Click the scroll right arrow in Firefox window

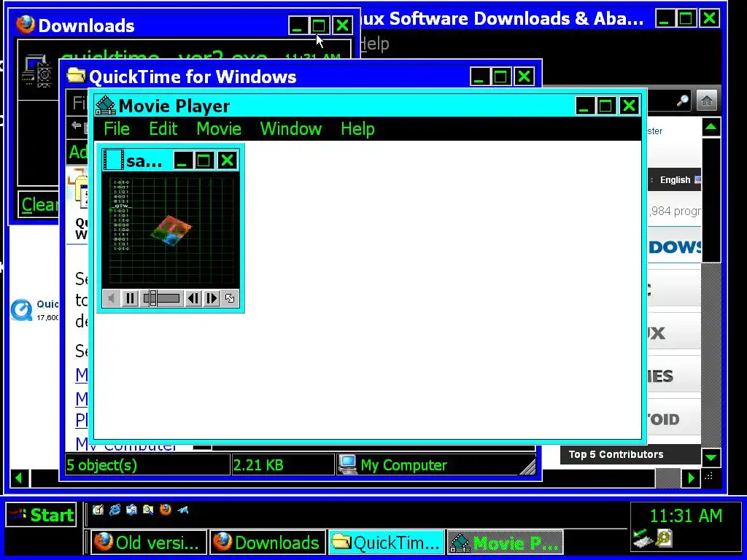(690, 478)
